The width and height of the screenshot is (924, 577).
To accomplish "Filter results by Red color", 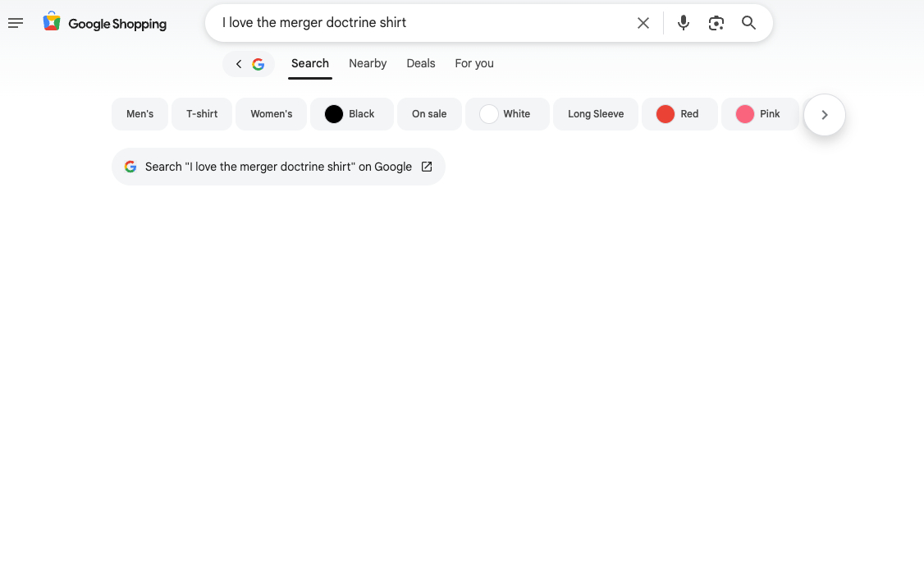I will (679, 114).
